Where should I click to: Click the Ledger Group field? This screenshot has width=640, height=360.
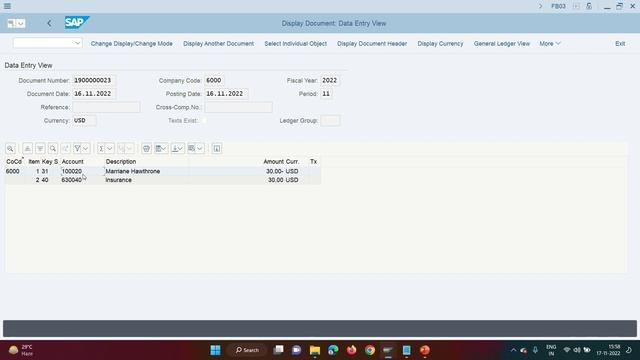330,121
